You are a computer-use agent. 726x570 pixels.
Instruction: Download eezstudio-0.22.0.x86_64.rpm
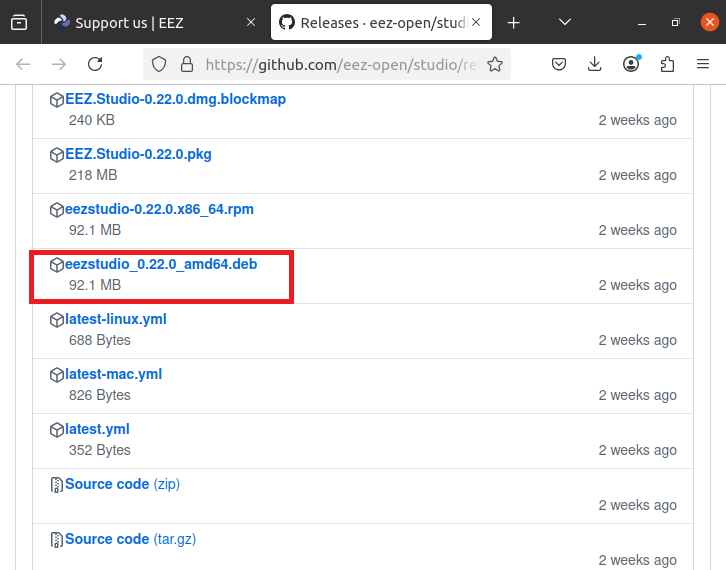[x=159, y=210]
